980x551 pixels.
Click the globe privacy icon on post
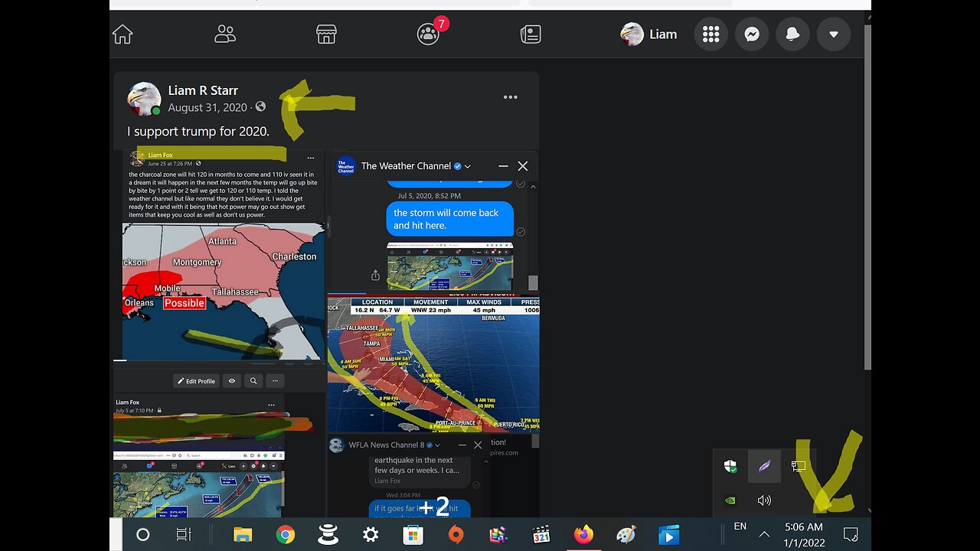(260, 107)
